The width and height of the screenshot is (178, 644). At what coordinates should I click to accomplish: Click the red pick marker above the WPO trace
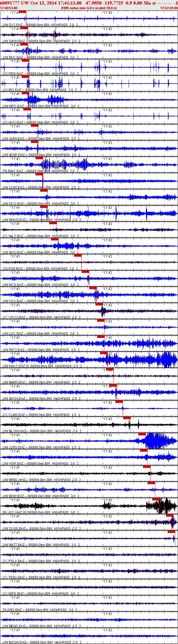pyautogui.click(x=25, y=93)
